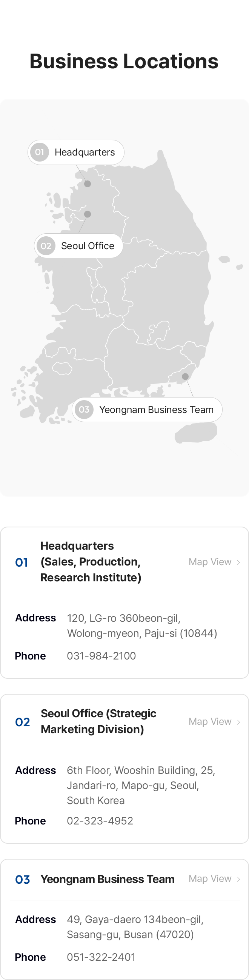Open Map View for Headquarters
Image resolution: width=249 pixels, height=980 pixels.
click(214, 562)
